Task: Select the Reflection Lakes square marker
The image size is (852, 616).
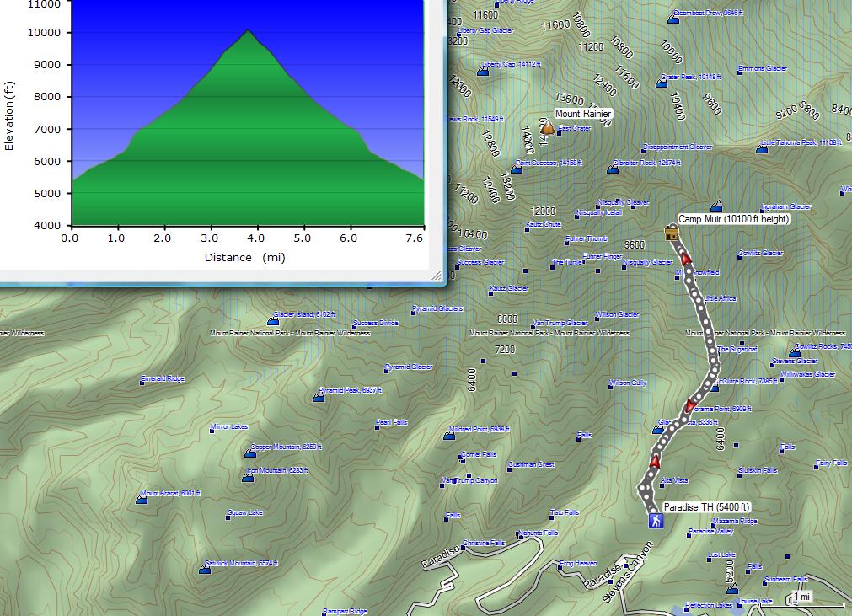Action: [684, 609]
